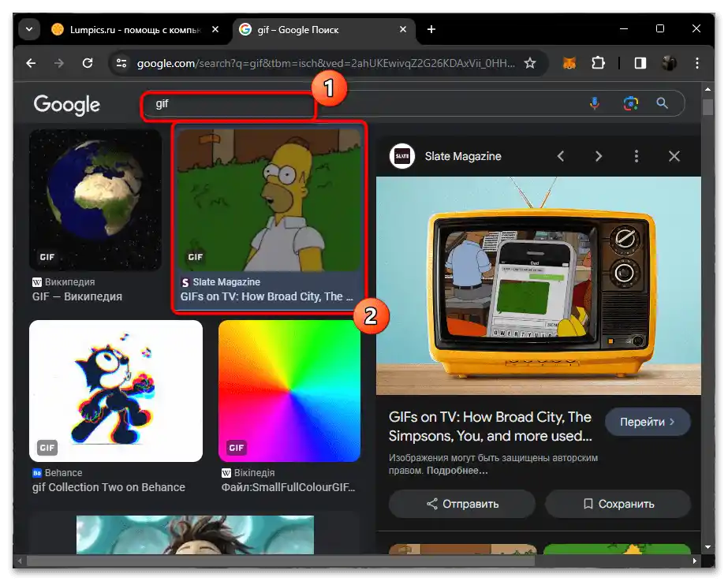Click the vertical scrollbar down arrow
The width and height of the screenshot is (728, 581).
click(x=707, y=548)
